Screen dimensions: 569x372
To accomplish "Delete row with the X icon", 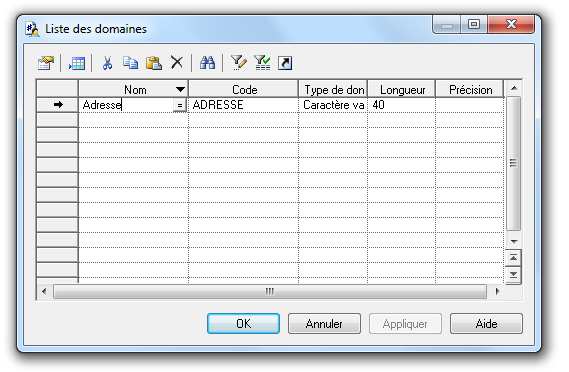I will [177, 62].
